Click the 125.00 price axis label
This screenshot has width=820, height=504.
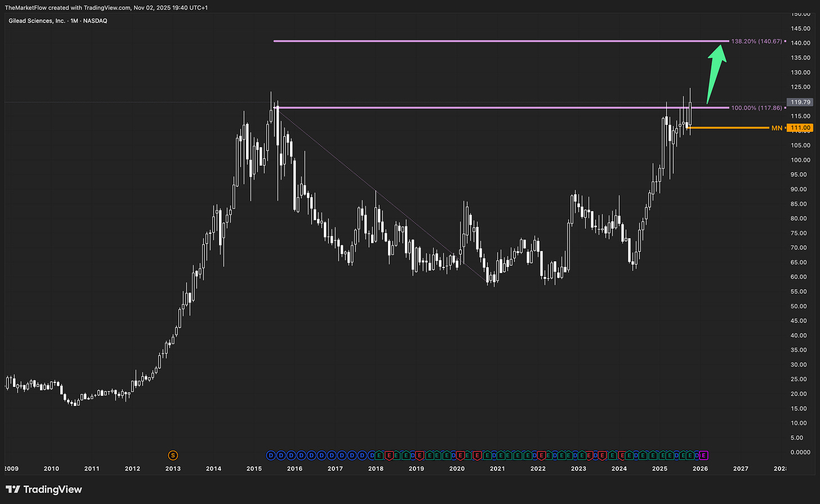(801, 87)
